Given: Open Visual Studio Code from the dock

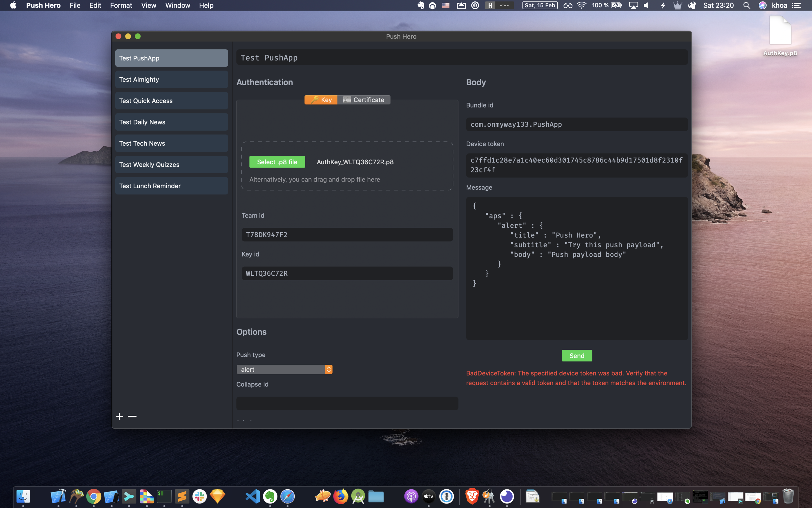Looking at the screenshot, I should [x=252, y=496].
